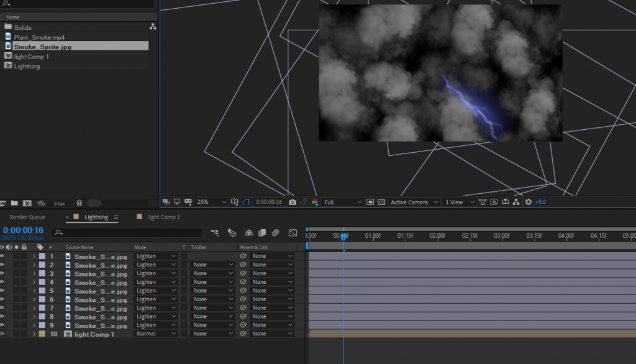This screenshot has height=364, width=636.
Task: Hide layer 5 using its eye toggle
Action: tap(2, 291)
